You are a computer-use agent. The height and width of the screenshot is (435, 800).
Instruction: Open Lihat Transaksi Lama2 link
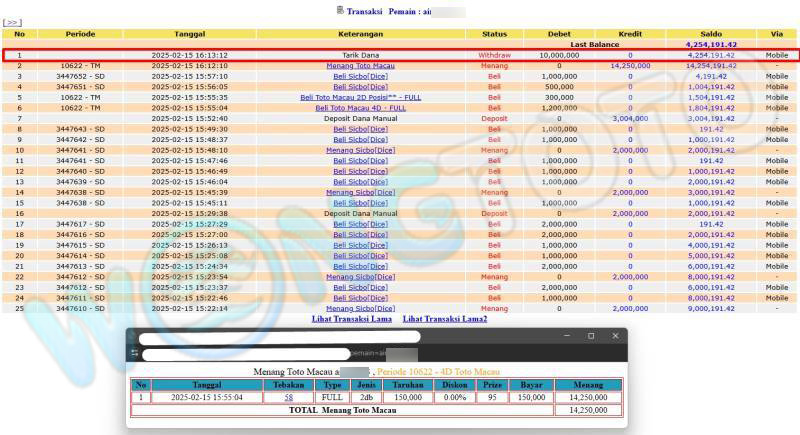click(445, 318)
